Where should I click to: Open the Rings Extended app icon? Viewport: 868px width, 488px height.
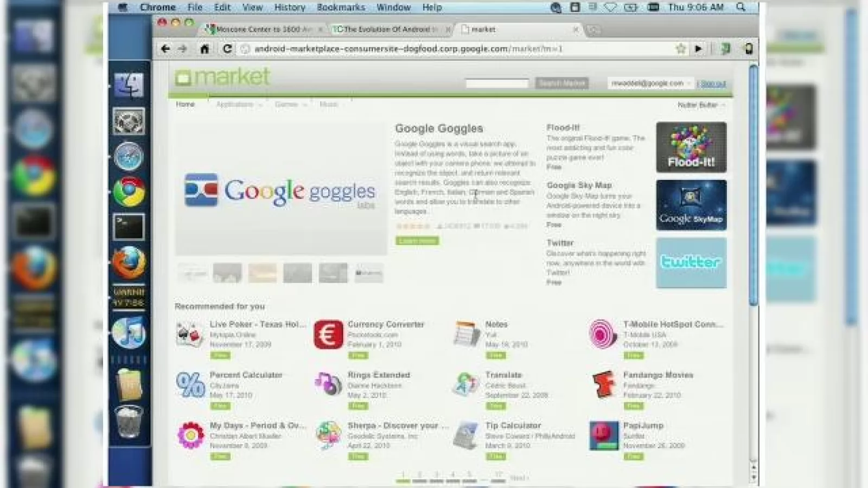click(x=328, y=384)
